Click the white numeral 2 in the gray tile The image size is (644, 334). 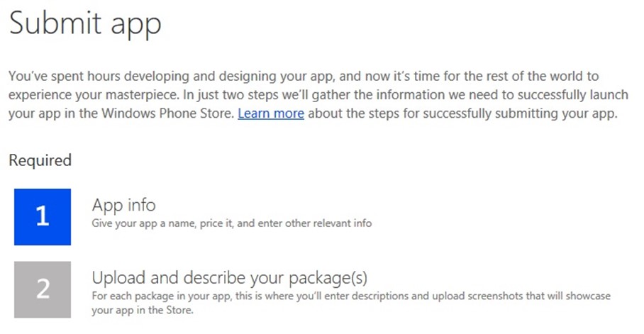tap(43, 289)
